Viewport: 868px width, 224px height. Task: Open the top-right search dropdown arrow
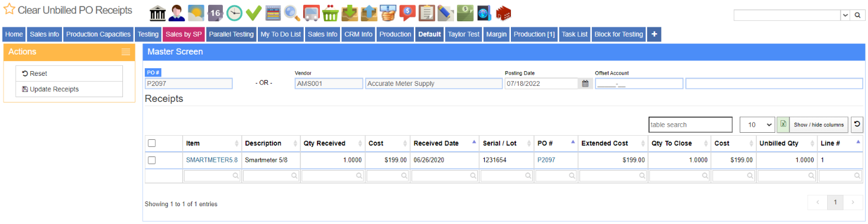[x=846, y=15]
